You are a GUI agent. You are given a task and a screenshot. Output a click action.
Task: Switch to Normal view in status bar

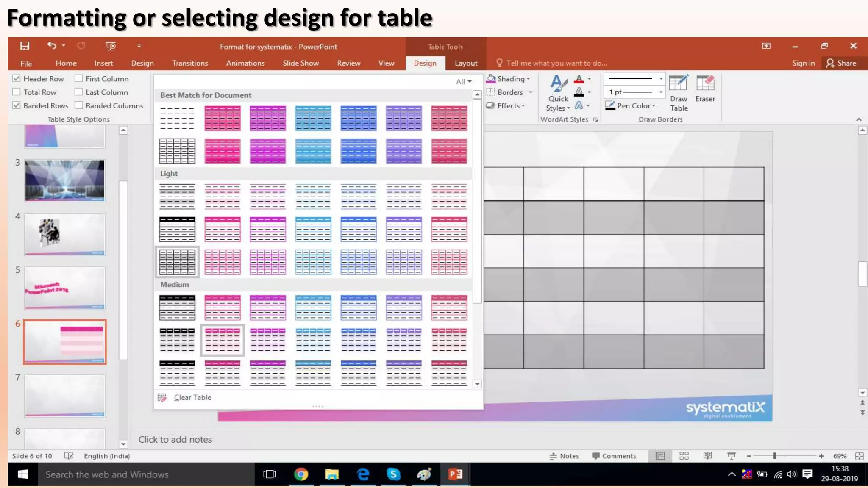660,456
